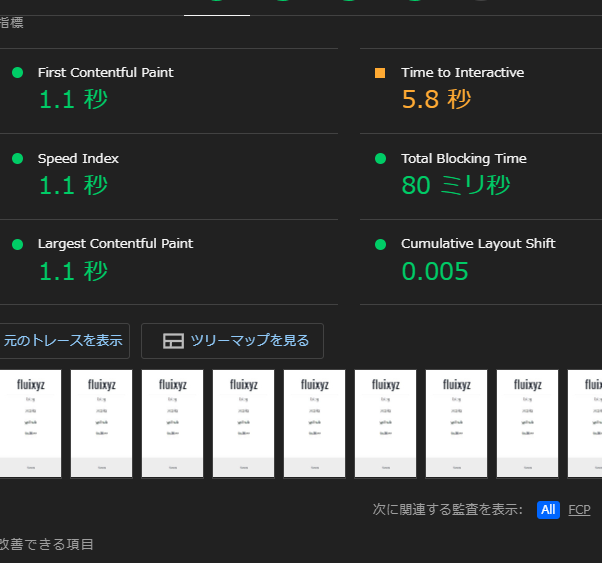Select the FCP audit filter
602x563 pixels.
(x=579, y=510)
